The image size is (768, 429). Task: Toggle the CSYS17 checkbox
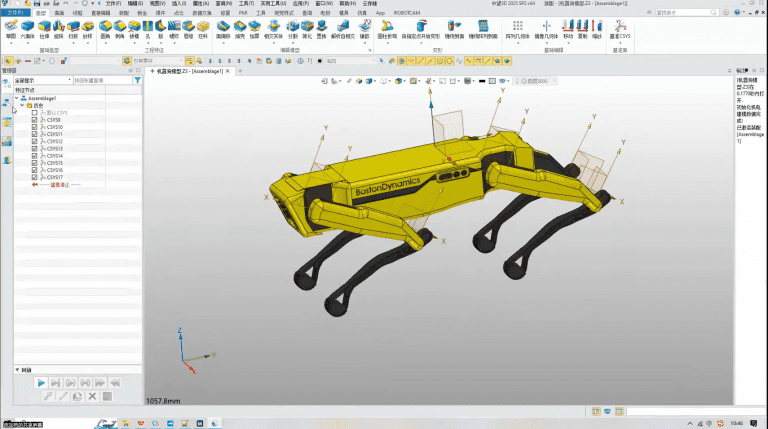point(35,177)
